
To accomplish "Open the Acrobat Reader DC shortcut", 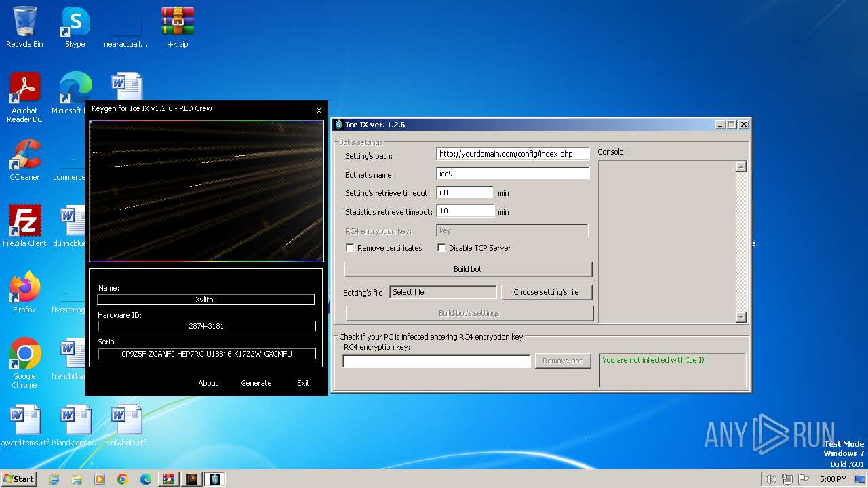I will [x=24, y=98].
